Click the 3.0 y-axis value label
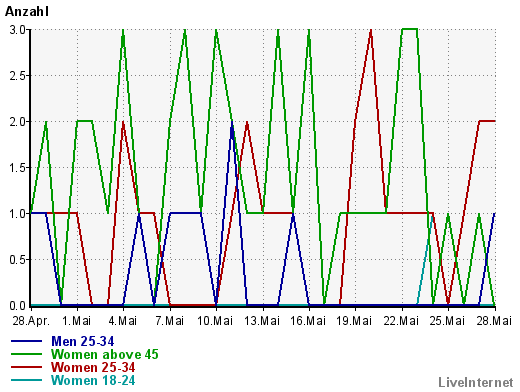The width and height of the screenshot is (520, 392). click(x=17, y=30)
